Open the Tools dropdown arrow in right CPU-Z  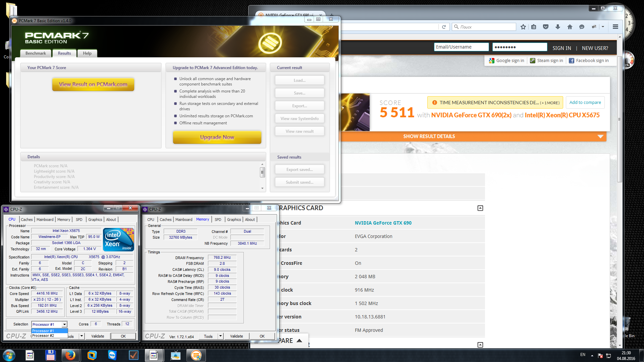point(220,336)
